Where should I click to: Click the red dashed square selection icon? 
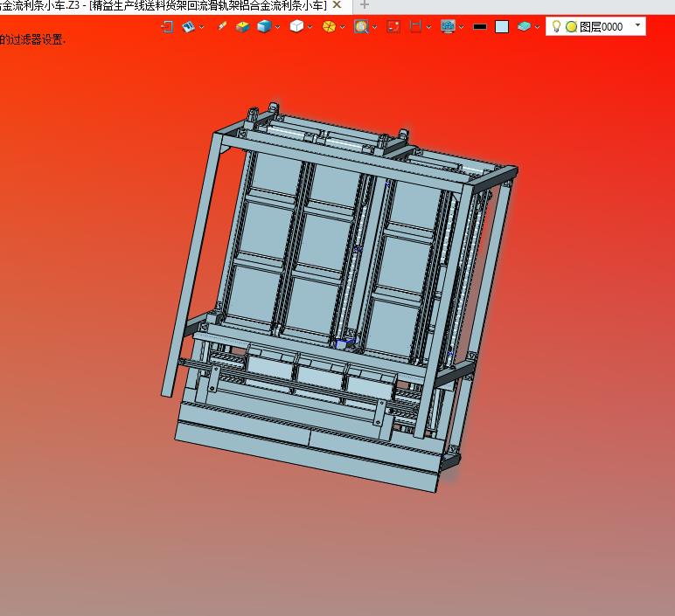pyautogui.click(x=393, y=27)
